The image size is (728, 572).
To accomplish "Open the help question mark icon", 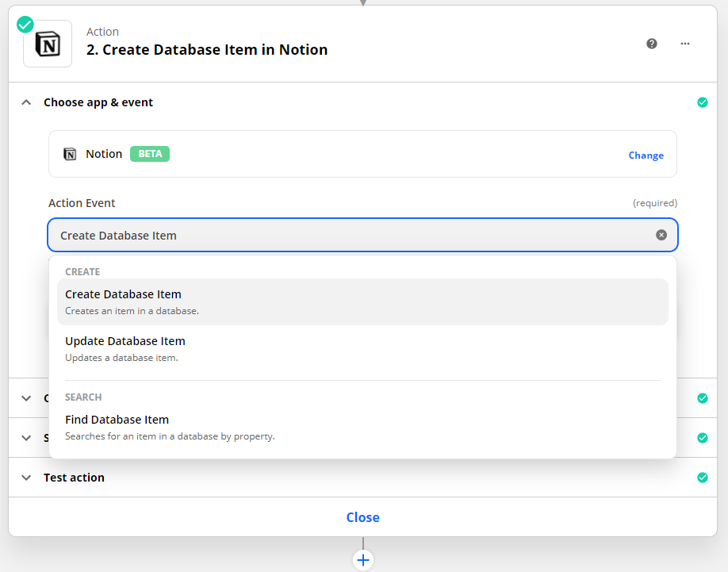I will pyautogui.click(x=652, y=44).
